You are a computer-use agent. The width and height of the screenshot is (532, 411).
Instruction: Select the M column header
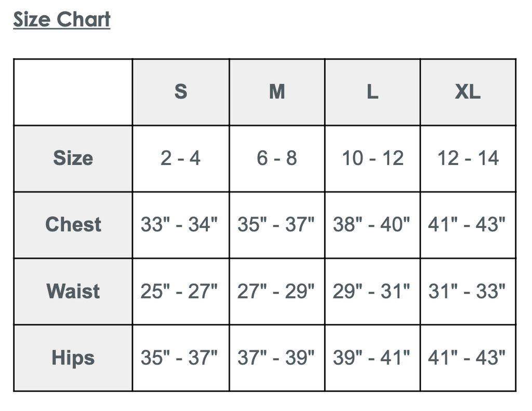(x=277, y=92)
